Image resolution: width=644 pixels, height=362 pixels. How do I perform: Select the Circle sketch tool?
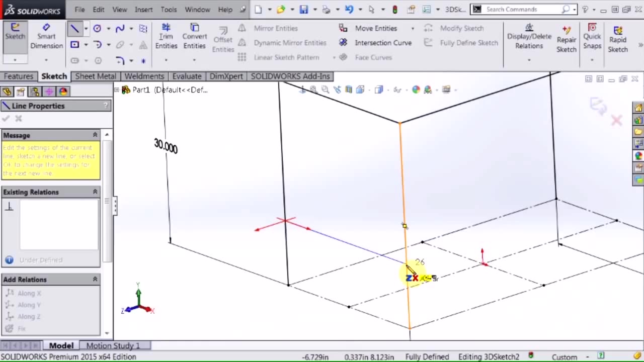(x=97, y=29)
